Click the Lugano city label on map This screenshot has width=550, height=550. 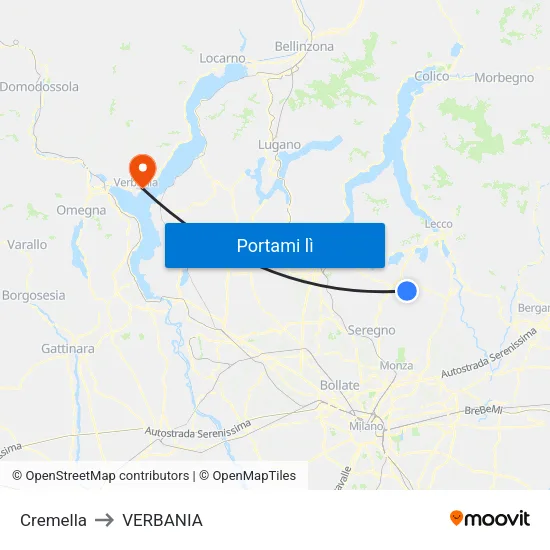click(280, 145)
